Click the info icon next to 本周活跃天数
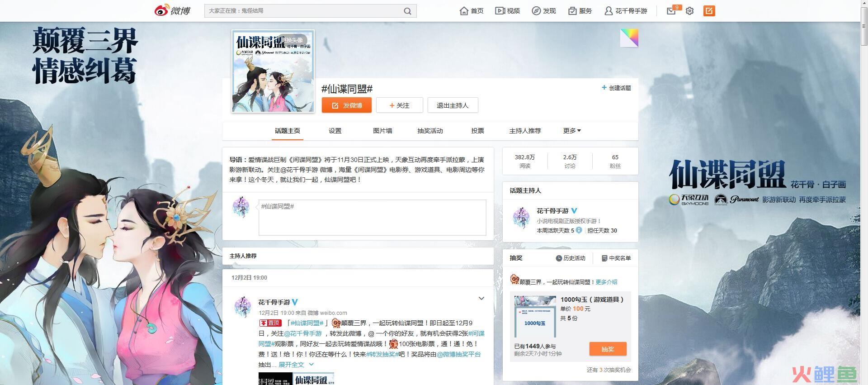This screenshot has height=385, width=868. pyautogui.click(x=579, y=230)
